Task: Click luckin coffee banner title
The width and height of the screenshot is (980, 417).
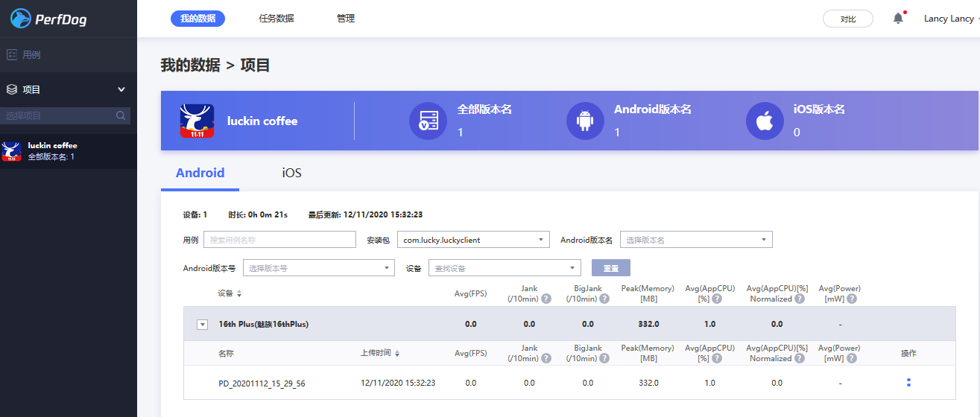Action: [x=262, y=121]
